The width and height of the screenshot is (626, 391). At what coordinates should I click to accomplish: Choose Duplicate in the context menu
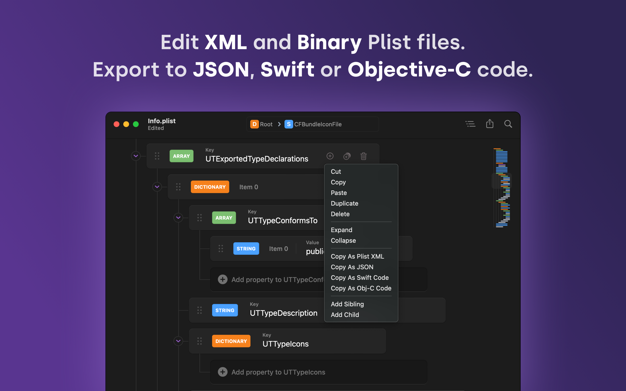(x=345, y=203)
